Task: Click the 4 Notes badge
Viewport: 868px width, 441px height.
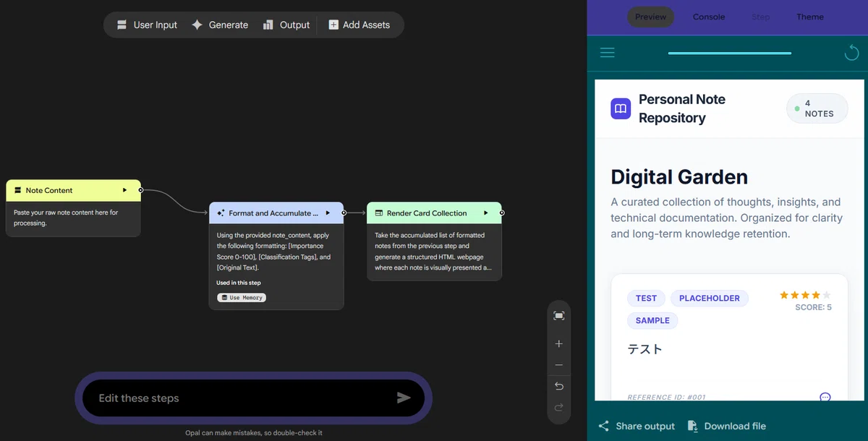Action: click(x=817, y=108)
